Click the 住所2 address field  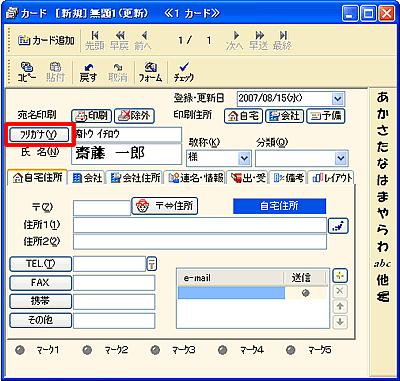200,242
